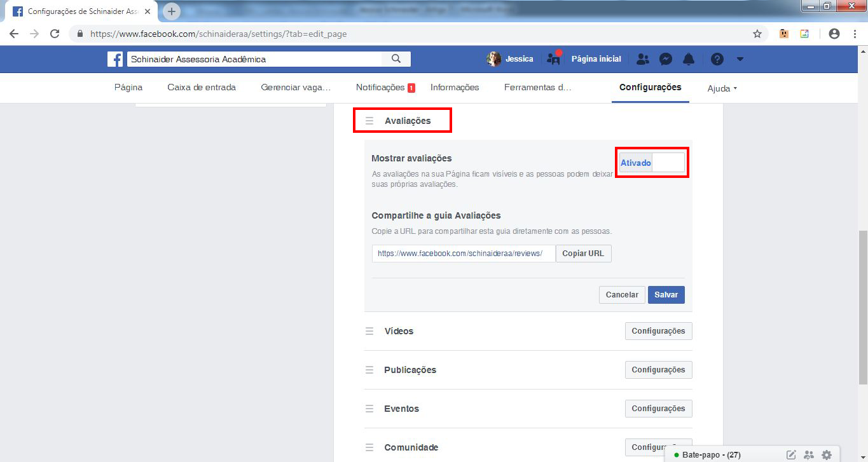
Task: Click the Publicações section label
Action: pos(410,370)
